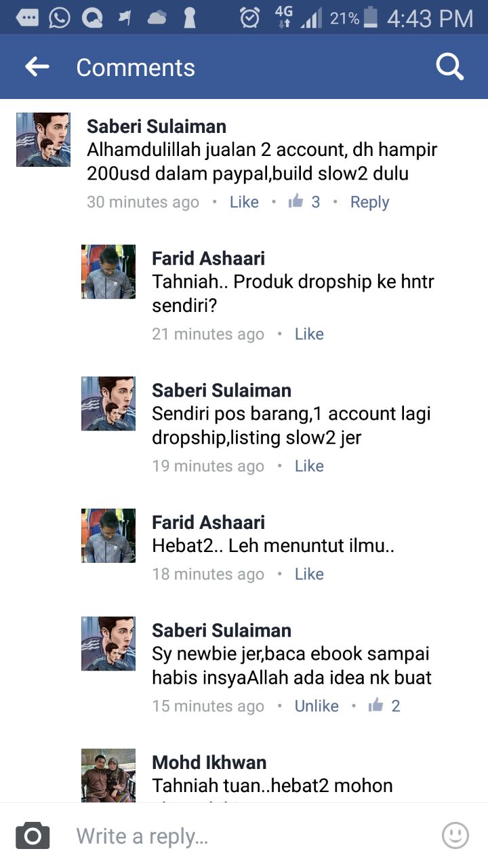488x868 pixels.
Task: Tap alarm clock icon in status bar
Action: point(249,18)
